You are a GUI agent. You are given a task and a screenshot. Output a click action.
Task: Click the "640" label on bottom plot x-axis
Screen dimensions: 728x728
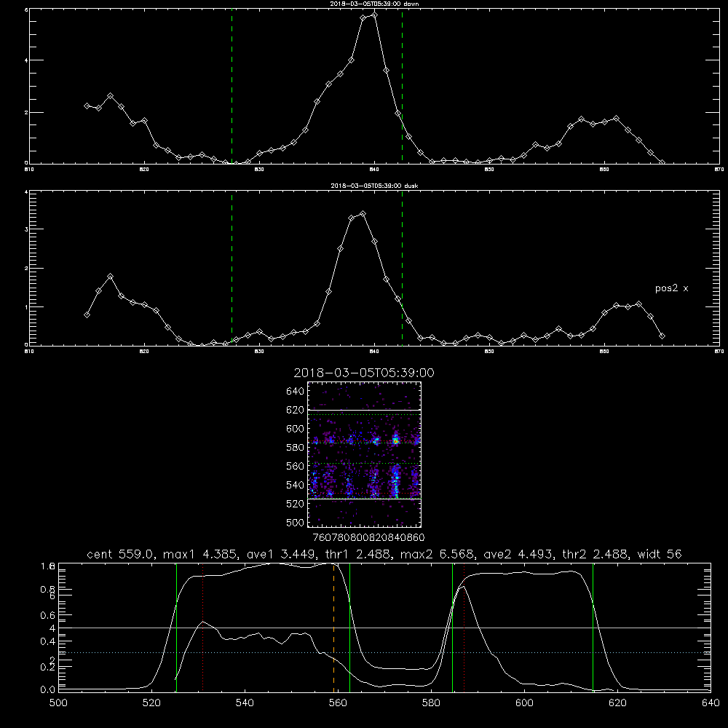point(711,703)
